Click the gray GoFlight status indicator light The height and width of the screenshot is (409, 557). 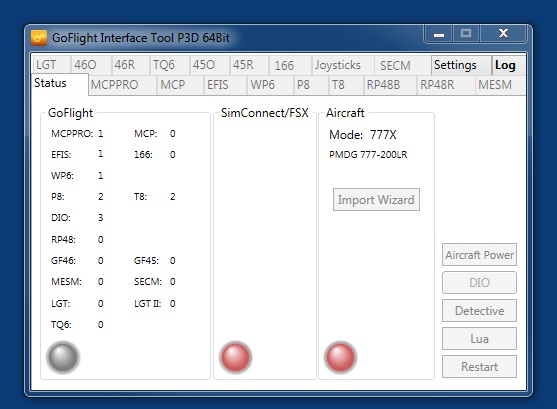(x=63, y=357)
